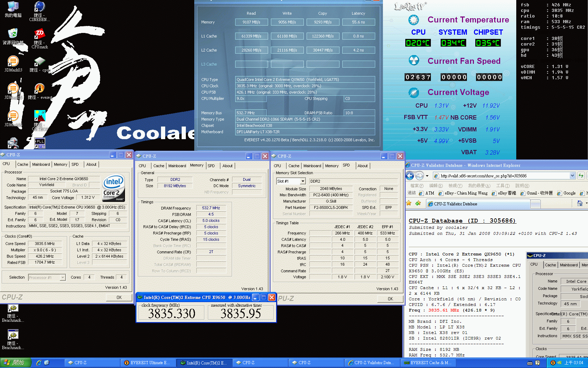This screenshot has width=588, height=368.
Task: Open IE Tools menu (工具)
Action: 503,186
